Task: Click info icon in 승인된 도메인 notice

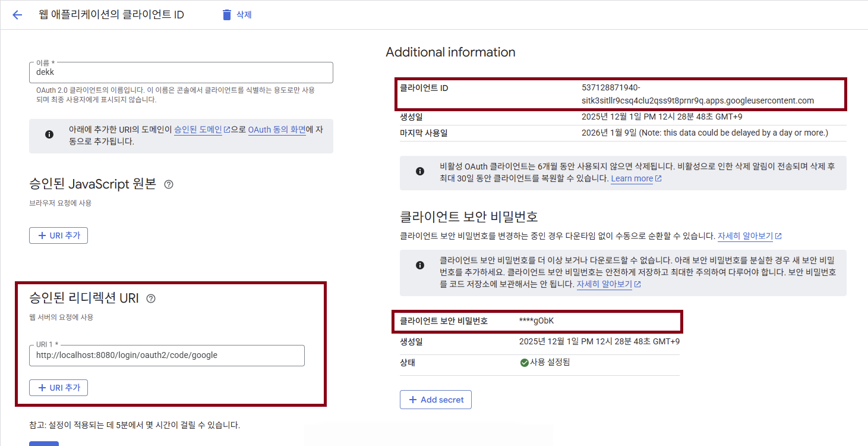Action: pos(49,135)
